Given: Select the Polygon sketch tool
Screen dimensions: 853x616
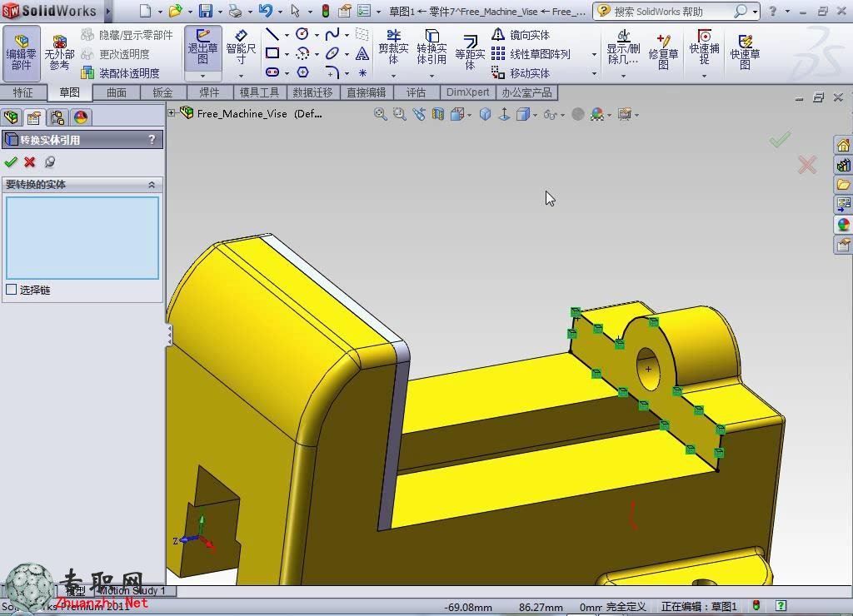Looking at the screenshot, I should (x=302, y=72).
